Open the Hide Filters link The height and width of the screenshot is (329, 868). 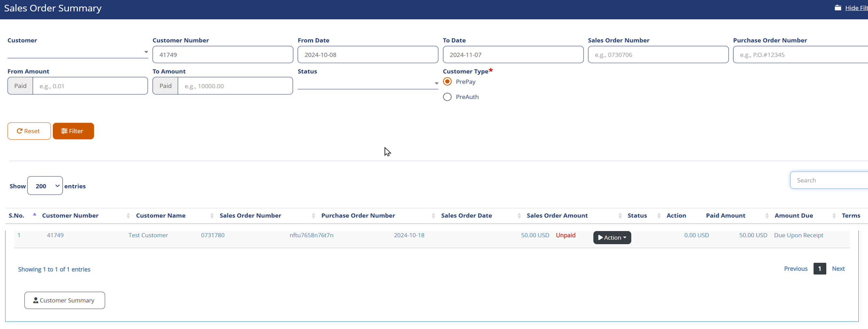pyautogui.click(x=855, y=7)
